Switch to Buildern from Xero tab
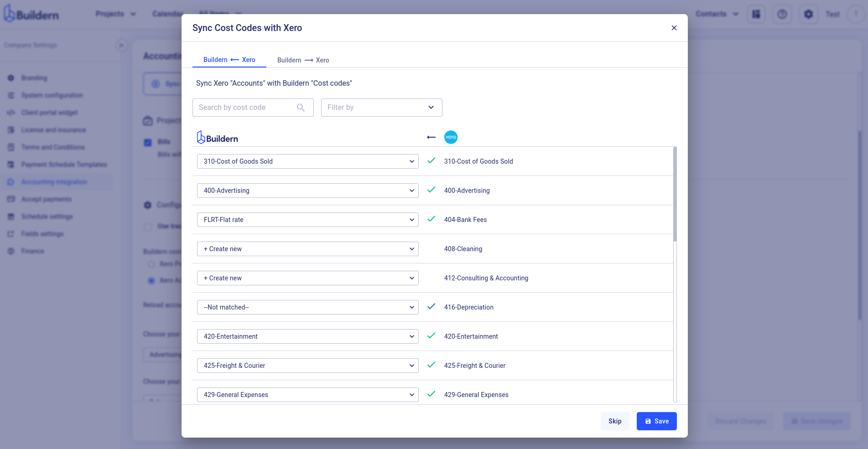The height and width of the screenshot is (449, 868). (229, 60)
